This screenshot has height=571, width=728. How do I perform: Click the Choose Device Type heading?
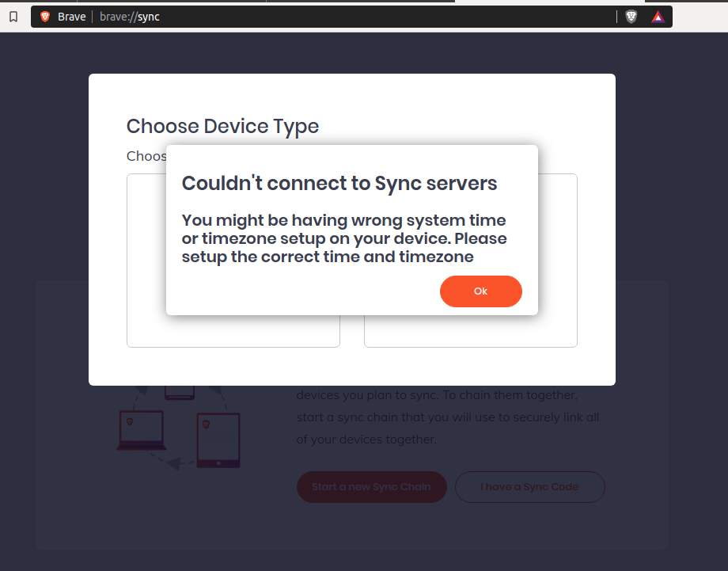coord(222,127)
